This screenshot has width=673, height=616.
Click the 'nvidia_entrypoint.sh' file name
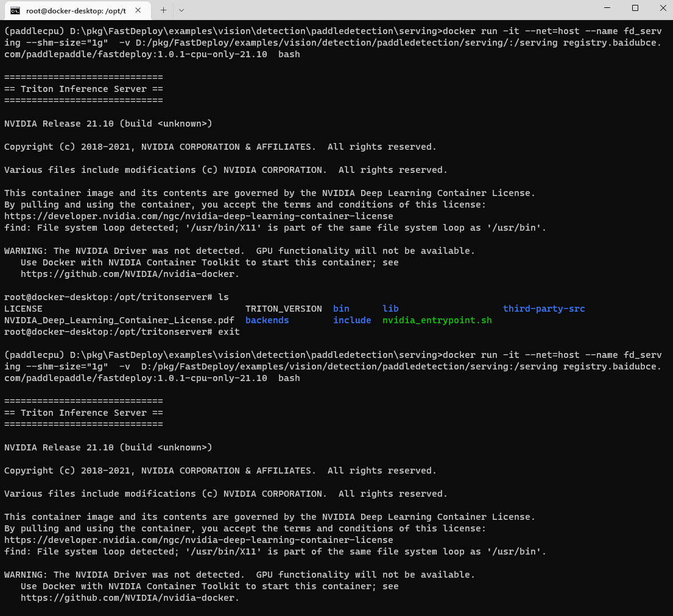(x=437, y=320)
